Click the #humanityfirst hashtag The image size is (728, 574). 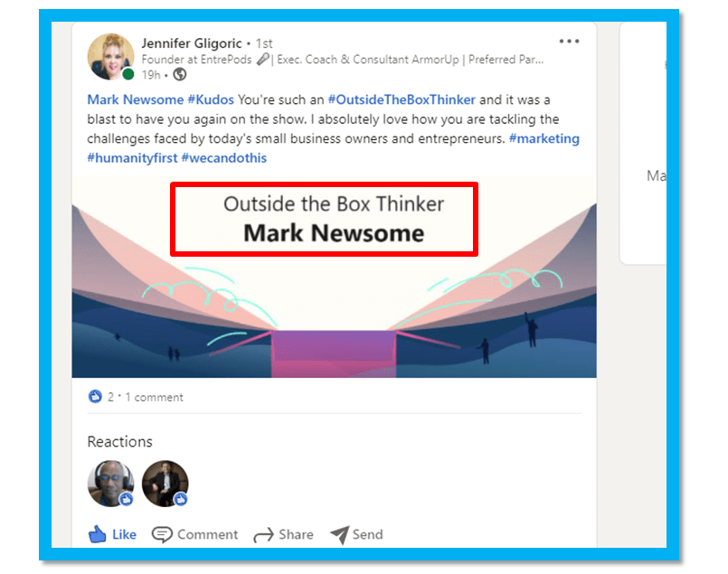pyautogui.click(x=132, y=158)
